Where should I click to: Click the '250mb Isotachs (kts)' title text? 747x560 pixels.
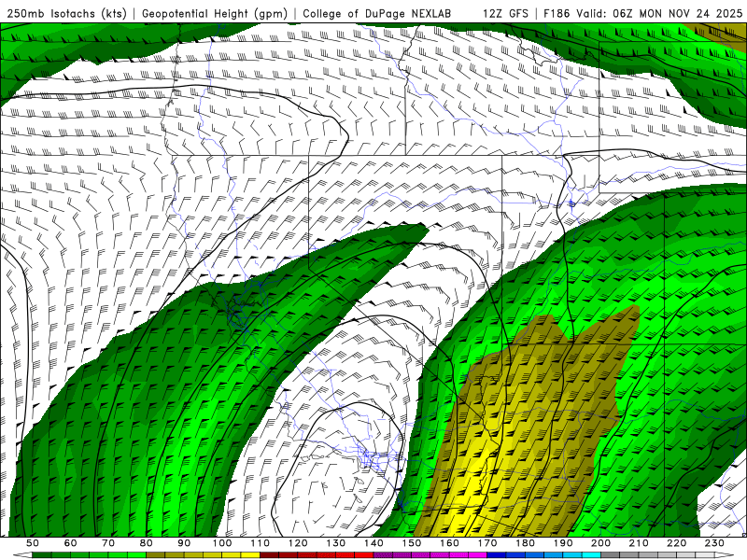click(66, 14)
